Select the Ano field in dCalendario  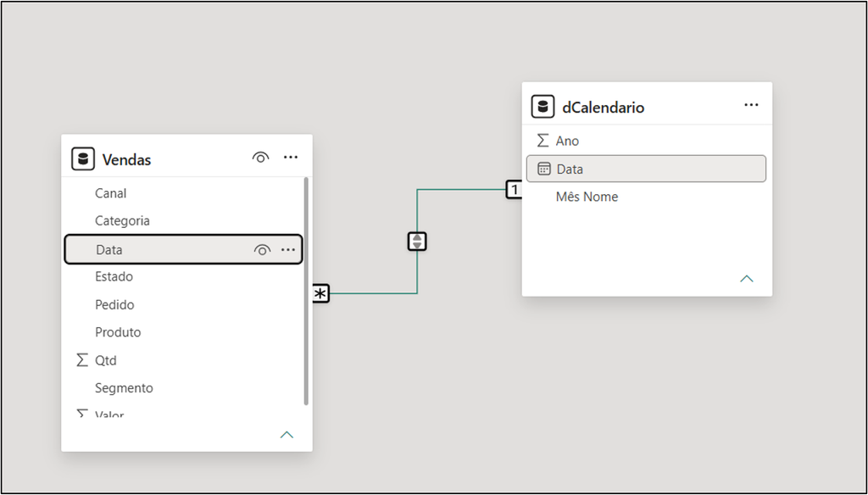click(646, 141)
